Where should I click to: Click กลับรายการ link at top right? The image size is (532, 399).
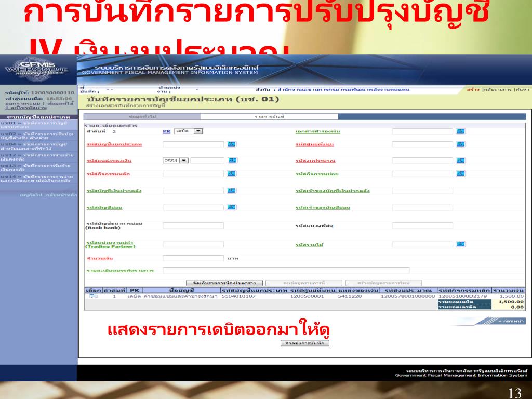pyautogui.click(x=497, y=89)
